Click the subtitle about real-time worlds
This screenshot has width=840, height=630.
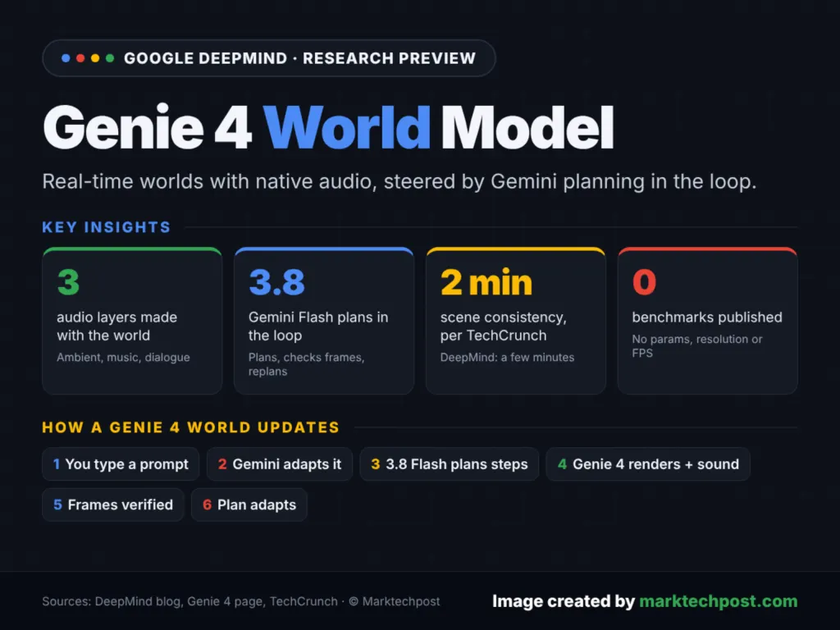tap(399, 181)
